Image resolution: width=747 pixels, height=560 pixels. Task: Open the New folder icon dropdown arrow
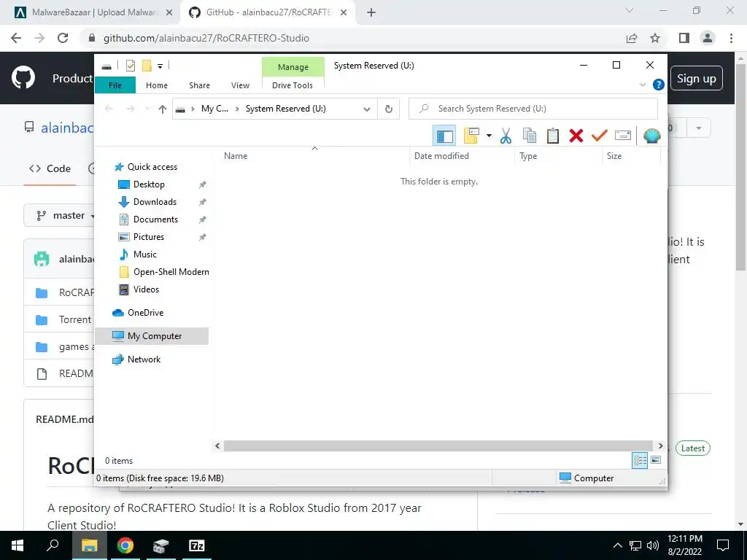[489, 136]
